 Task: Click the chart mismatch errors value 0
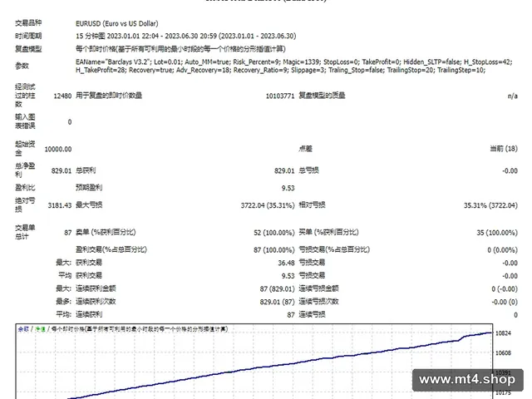70,122
